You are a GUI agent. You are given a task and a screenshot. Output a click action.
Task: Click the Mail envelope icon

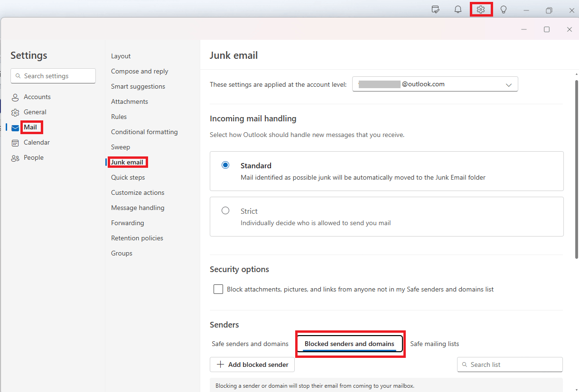pos(16,127)
